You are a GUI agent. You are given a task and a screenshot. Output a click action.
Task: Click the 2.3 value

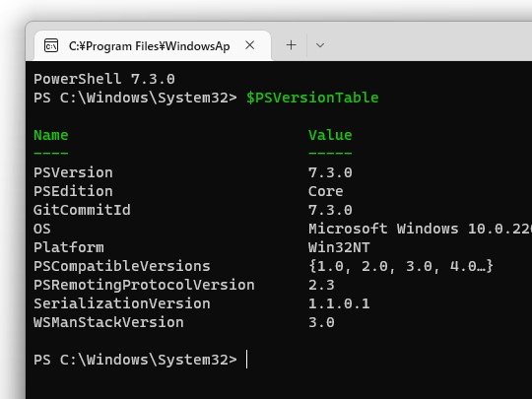click(321, 285)
